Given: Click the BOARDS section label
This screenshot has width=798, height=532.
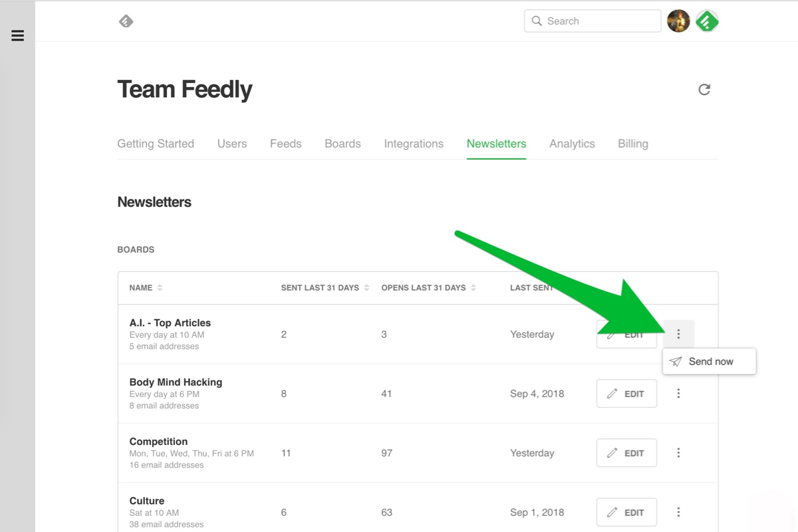Looking at the screenshot, I should (136, 249).
